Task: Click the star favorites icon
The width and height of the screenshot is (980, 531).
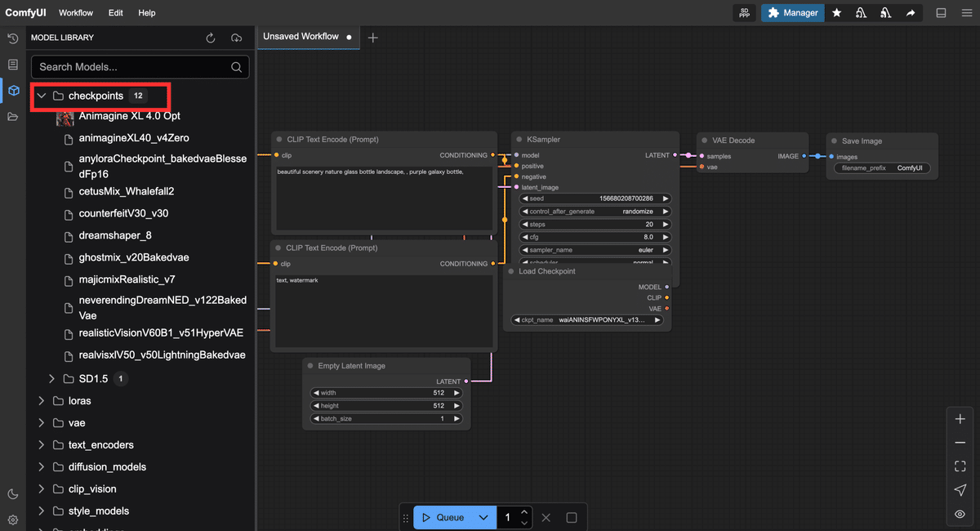Action: [837, 13]
